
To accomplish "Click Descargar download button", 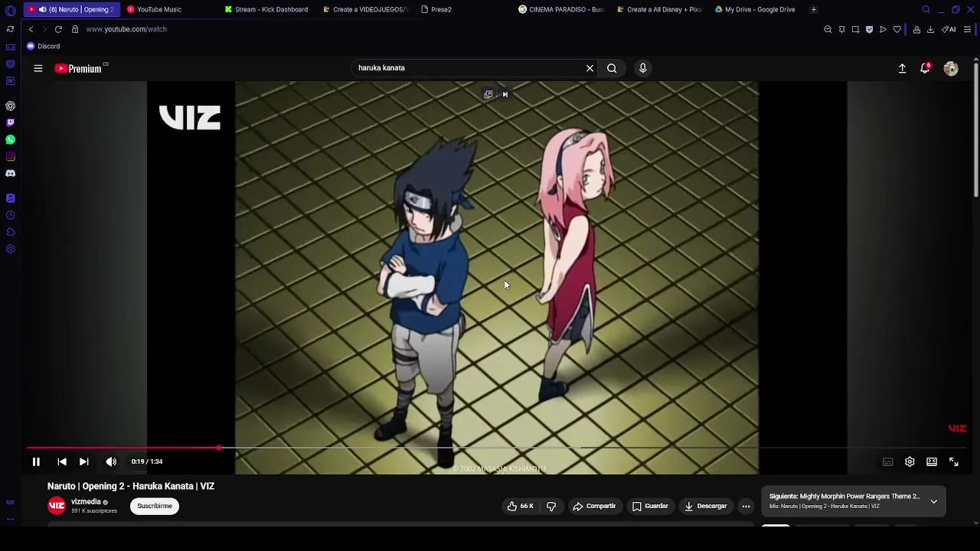I will (705, 506).
